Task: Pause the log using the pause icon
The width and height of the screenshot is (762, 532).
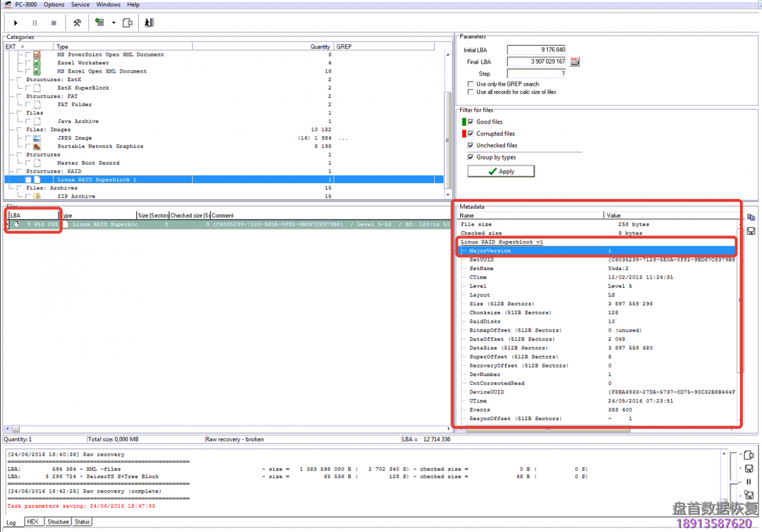Action: pyautogui.click(x=749, y=482)
